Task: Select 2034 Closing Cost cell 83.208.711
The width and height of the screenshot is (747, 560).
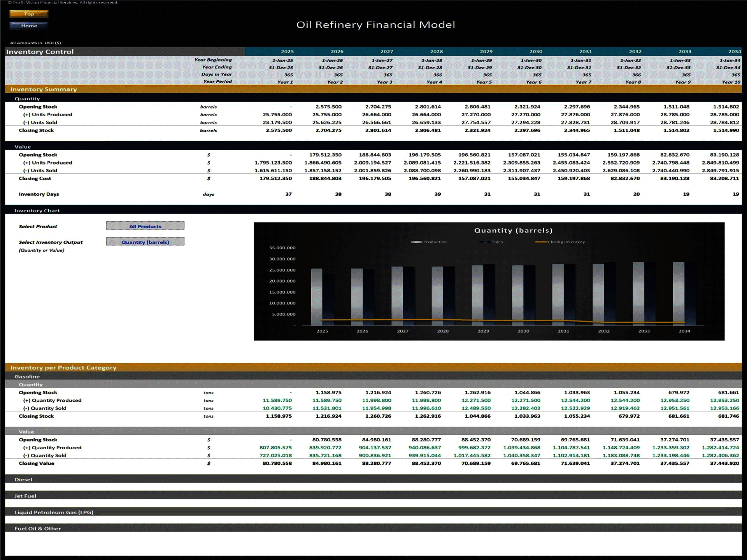Action: [x=724, y=178]
